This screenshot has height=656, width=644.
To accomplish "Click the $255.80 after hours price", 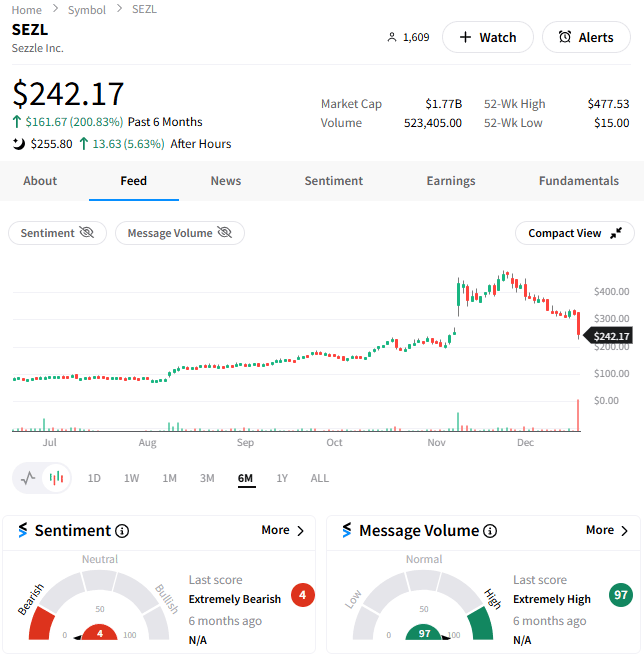I will 51,144.
